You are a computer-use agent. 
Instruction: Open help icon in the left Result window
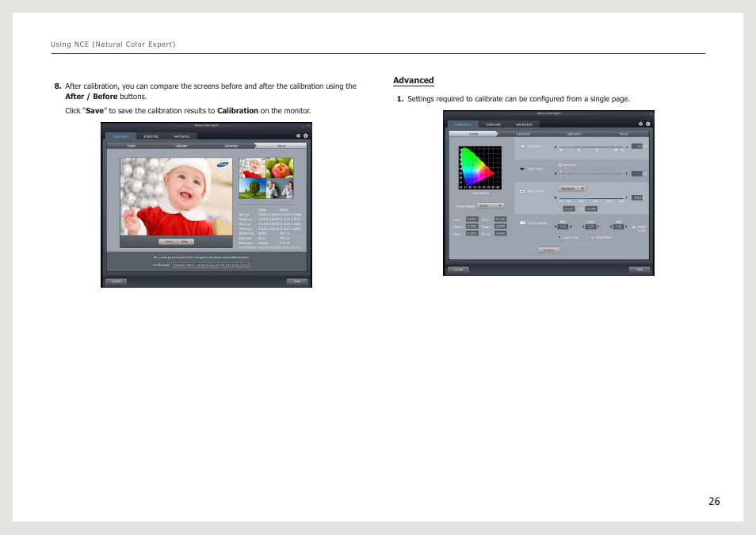pos(306,136)
